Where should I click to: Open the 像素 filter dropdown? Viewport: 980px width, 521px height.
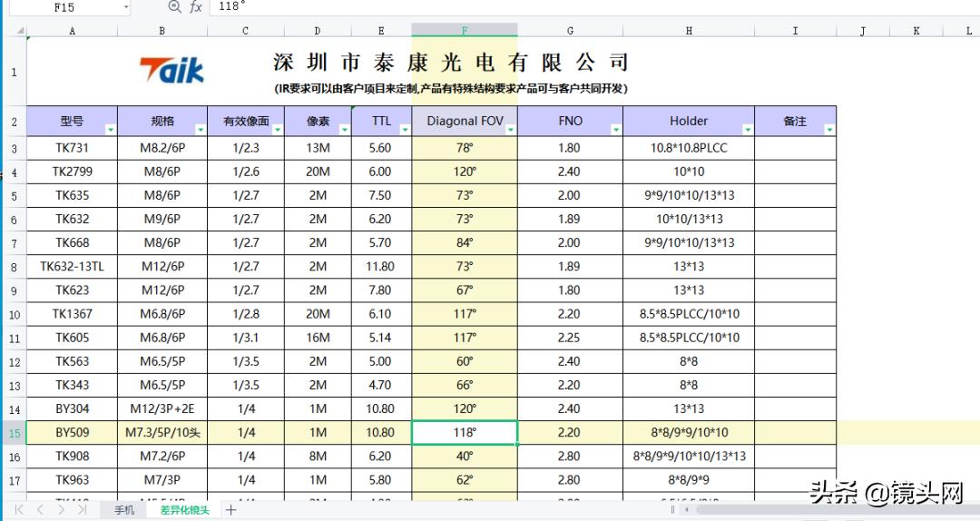[345, 130]
